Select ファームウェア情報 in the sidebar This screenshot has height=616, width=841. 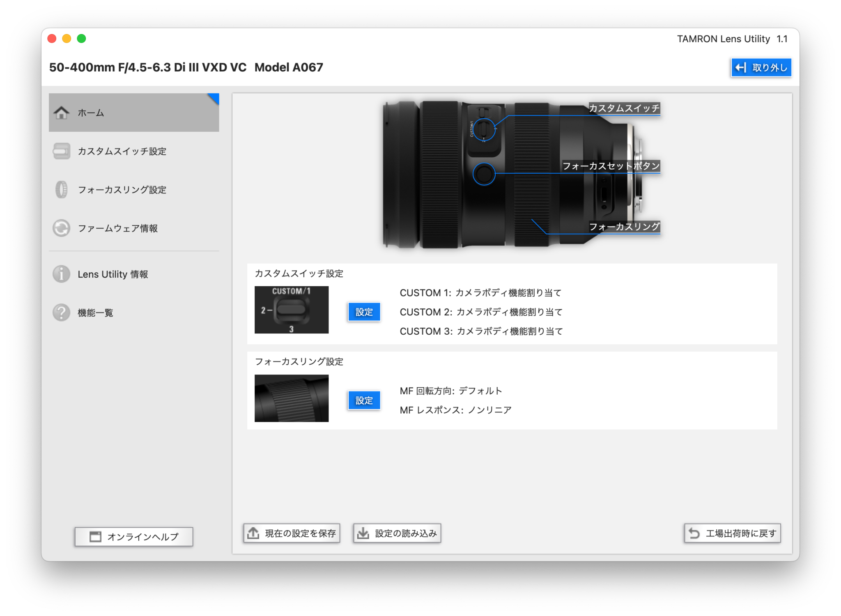[x=118, y=228]
